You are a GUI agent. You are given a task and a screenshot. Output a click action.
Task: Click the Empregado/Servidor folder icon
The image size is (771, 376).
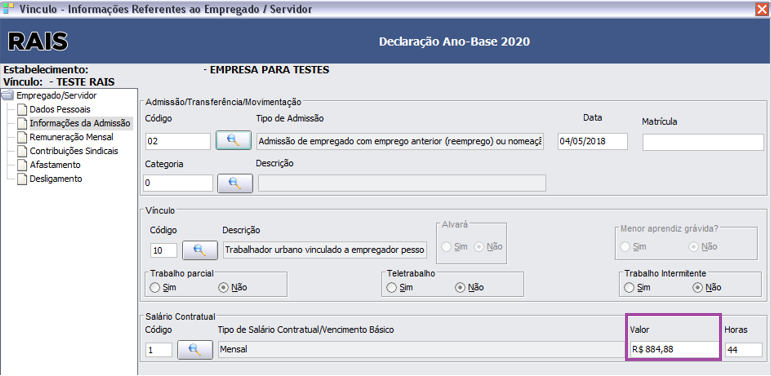point(8,95)
